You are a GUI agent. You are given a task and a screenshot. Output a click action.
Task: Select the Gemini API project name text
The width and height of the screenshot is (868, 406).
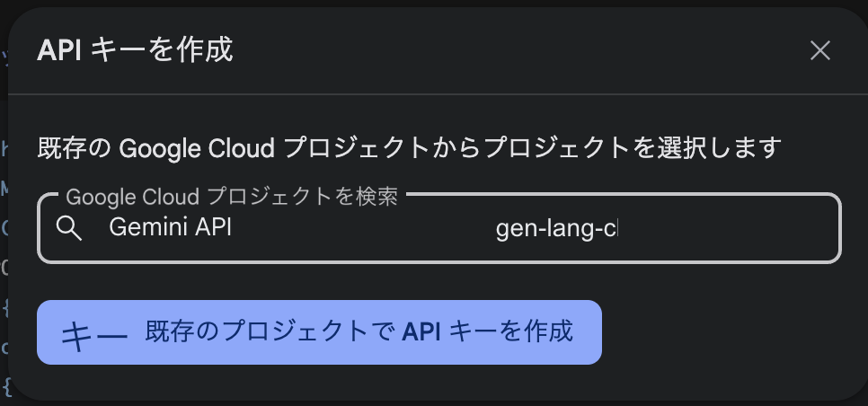[x=170, y=227]
